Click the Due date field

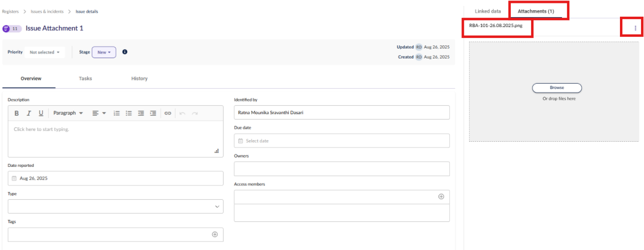pos(342,141)
